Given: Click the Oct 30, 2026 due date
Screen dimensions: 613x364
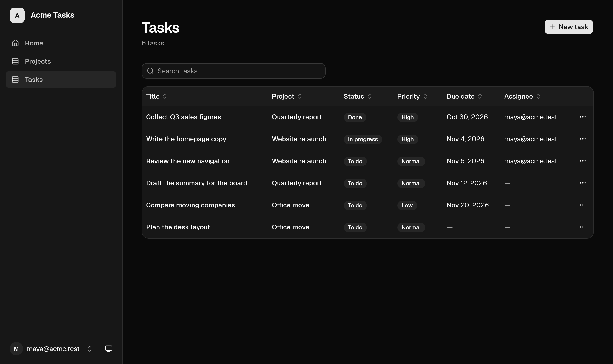Looking at the screenshot, I should [x=467, y=117].
